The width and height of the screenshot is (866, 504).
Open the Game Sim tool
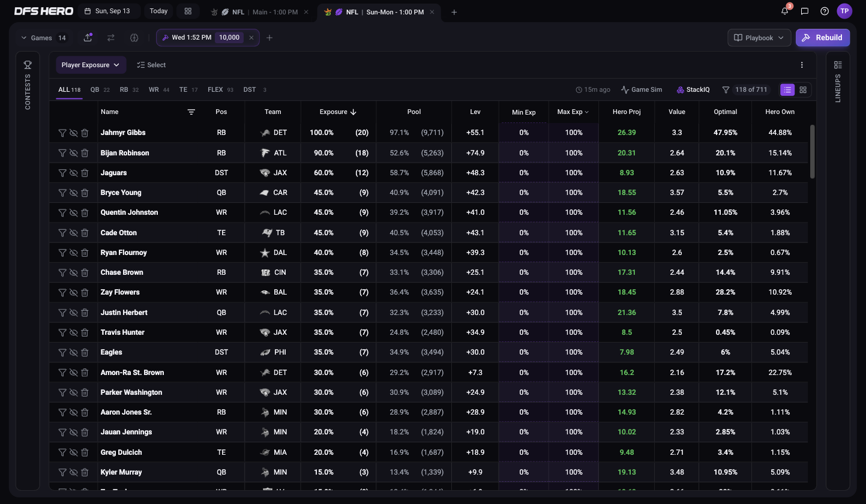tap(642, 89)
